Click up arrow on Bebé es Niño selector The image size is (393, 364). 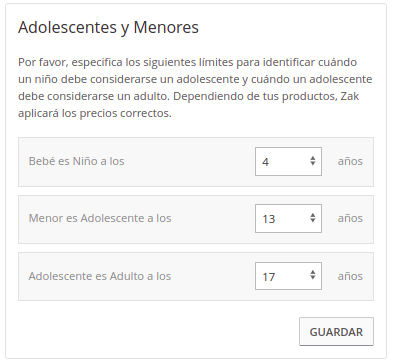(x=313, y=158)
